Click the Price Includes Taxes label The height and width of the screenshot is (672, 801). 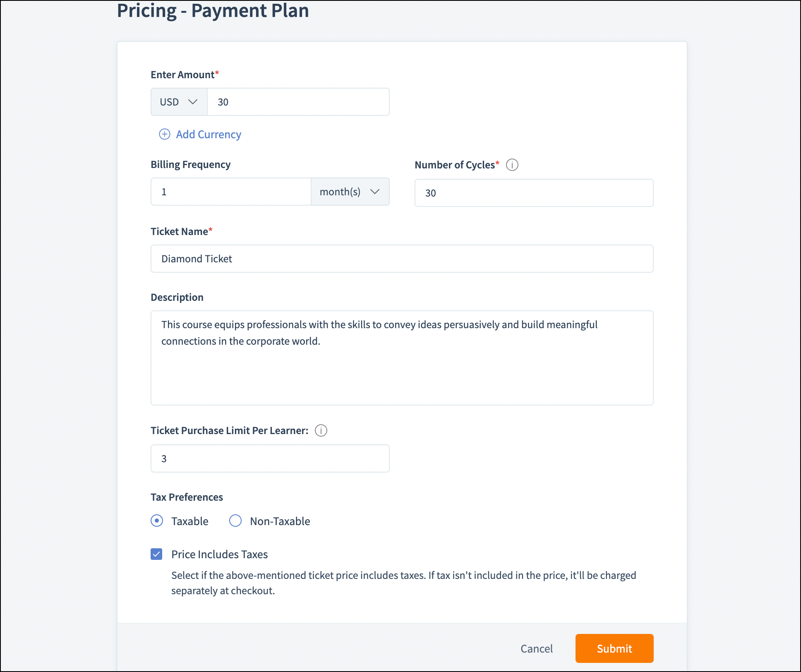click(x=220, y=554)
